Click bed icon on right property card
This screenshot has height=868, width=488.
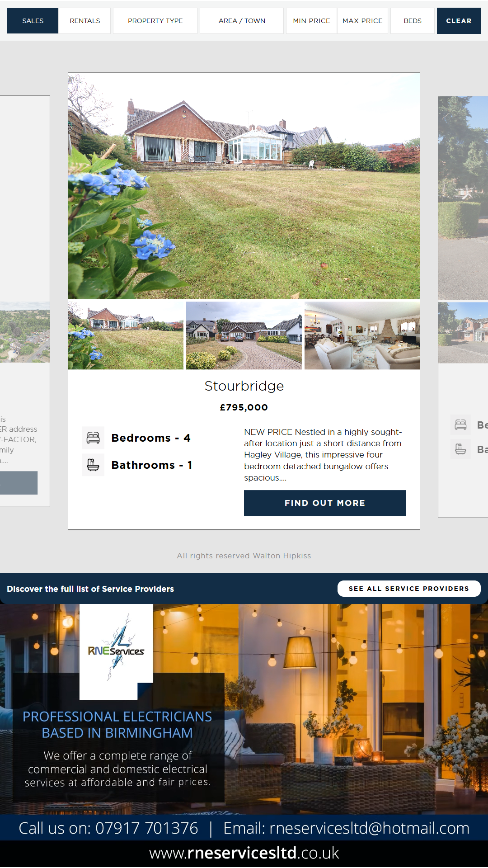pos(460,425)
